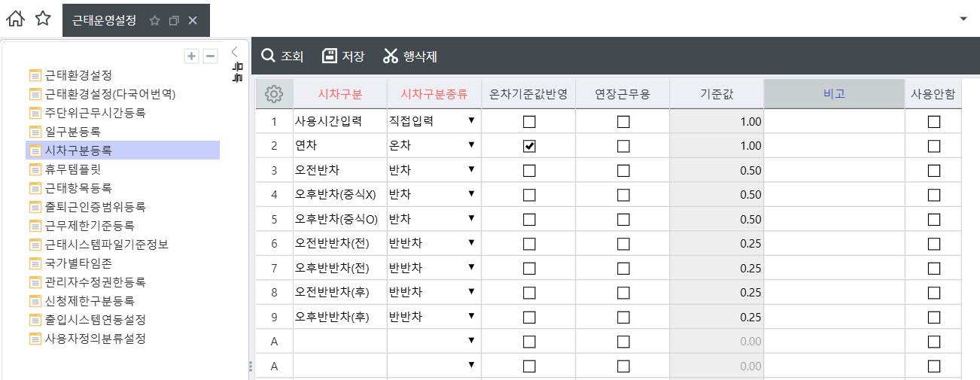Open 시차구분종류 dropdown for 오전반반차(전) row
Image resolution: width=980 pixels, height=380 pixels.
pyautogui.click(x=471, y=243)
